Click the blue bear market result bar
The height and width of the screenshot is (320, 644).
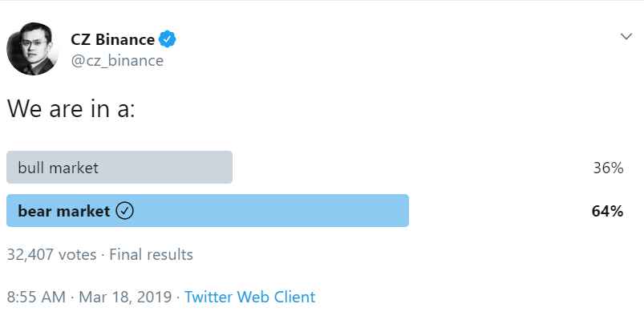[x=208, y=211]
